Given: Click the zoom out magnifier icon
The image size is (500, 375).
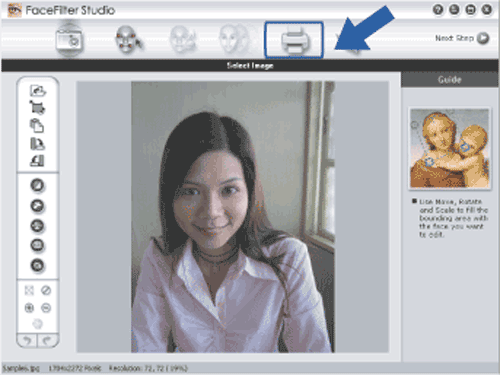Looking at the screenshot, I should tap(46, 308).
